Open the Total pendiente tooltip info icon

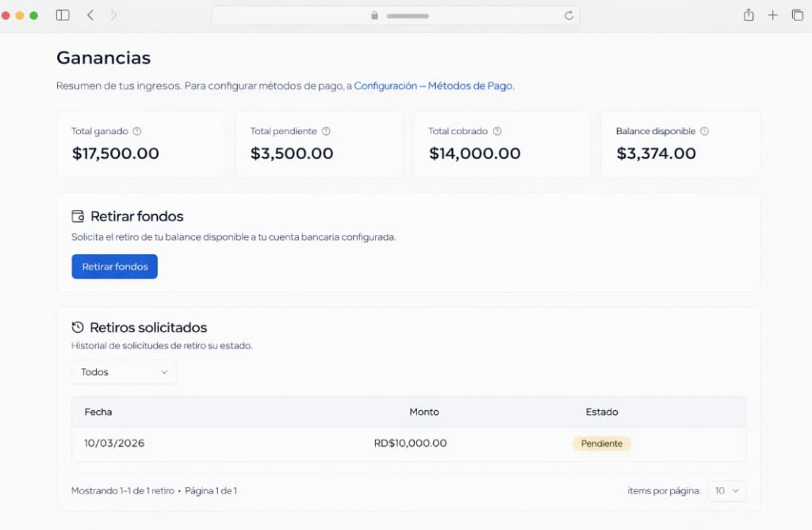tap(326, 131)
